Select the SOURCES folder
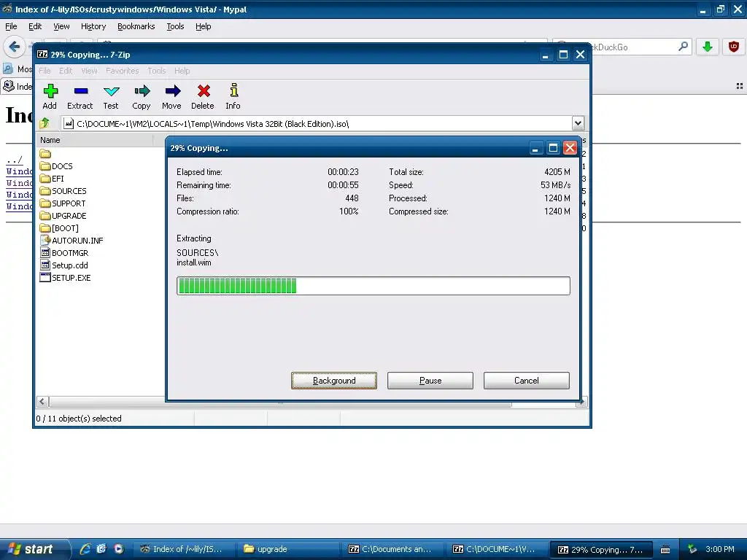 pyautogui.click(x=63, y=191)
